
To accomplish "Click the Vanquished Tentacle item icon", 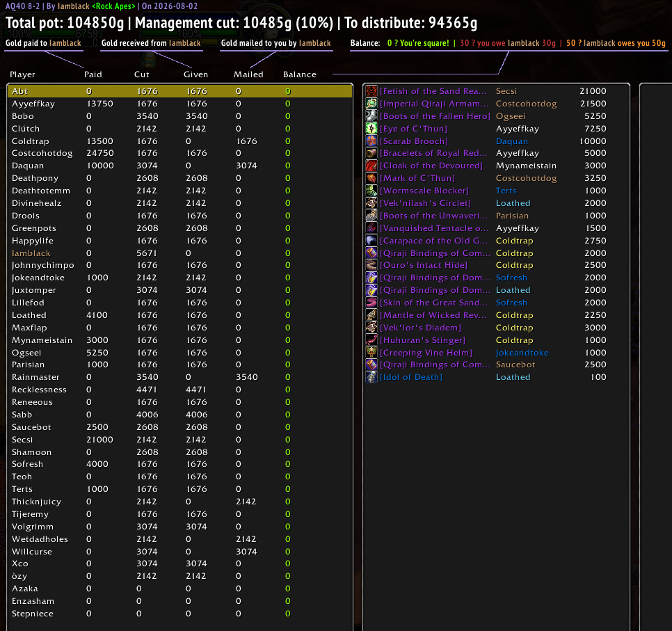I will coord(371,228).
